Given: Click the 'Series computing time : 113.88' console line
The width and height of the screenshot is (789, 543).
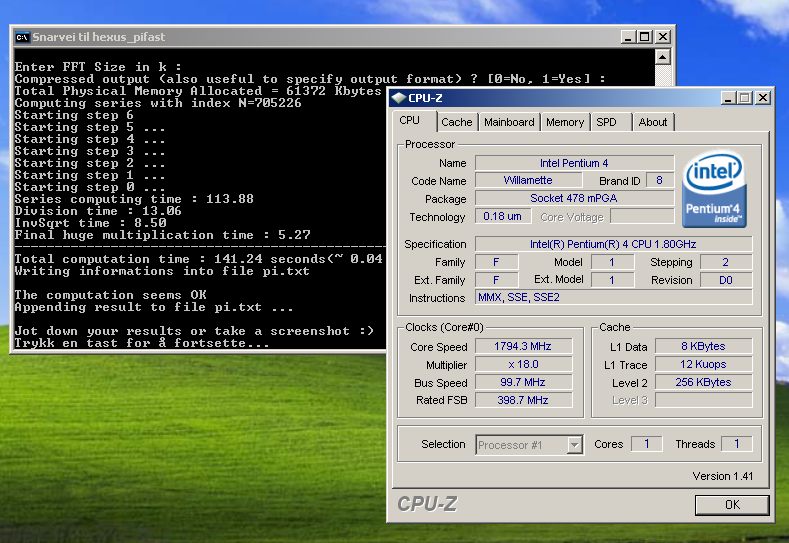Looking at the screenshot, I should 134,199.
